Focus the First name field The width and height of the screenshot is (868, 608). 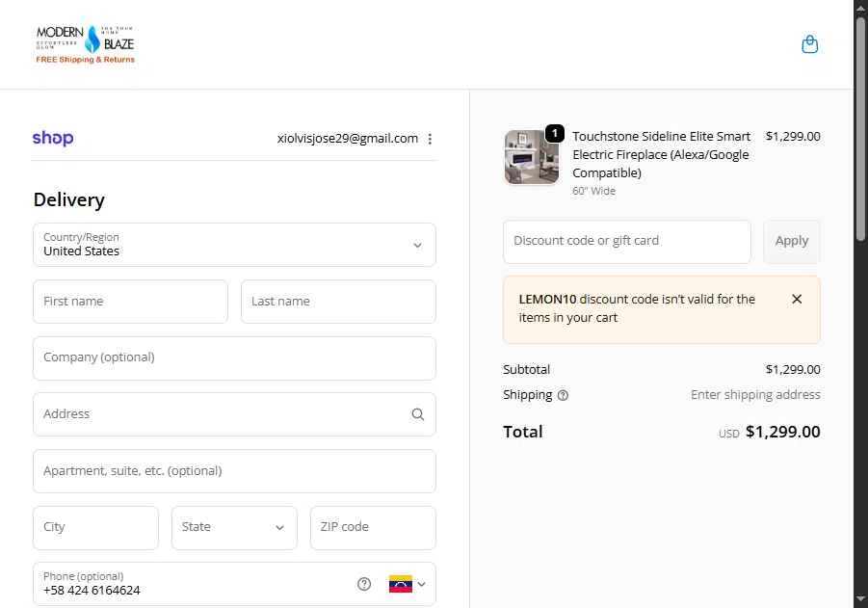(130, 302)
